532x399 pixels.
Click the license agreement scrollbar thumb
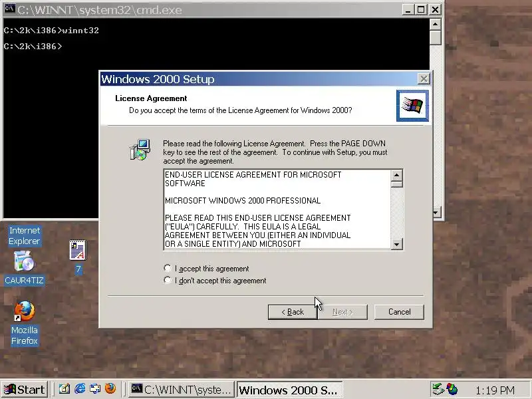click(396, 184)
